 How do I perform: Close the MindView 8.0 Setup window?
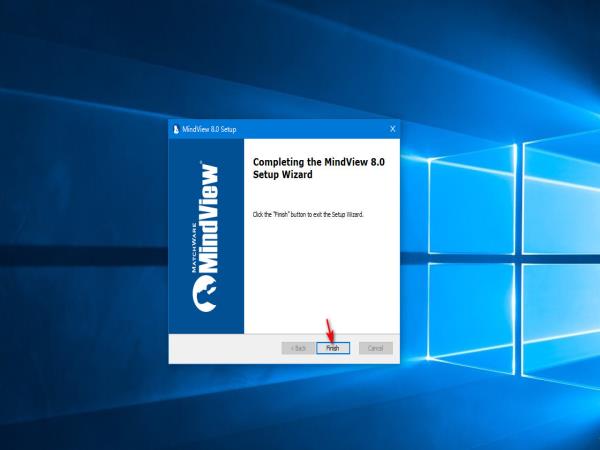click(x=393, y=129)
